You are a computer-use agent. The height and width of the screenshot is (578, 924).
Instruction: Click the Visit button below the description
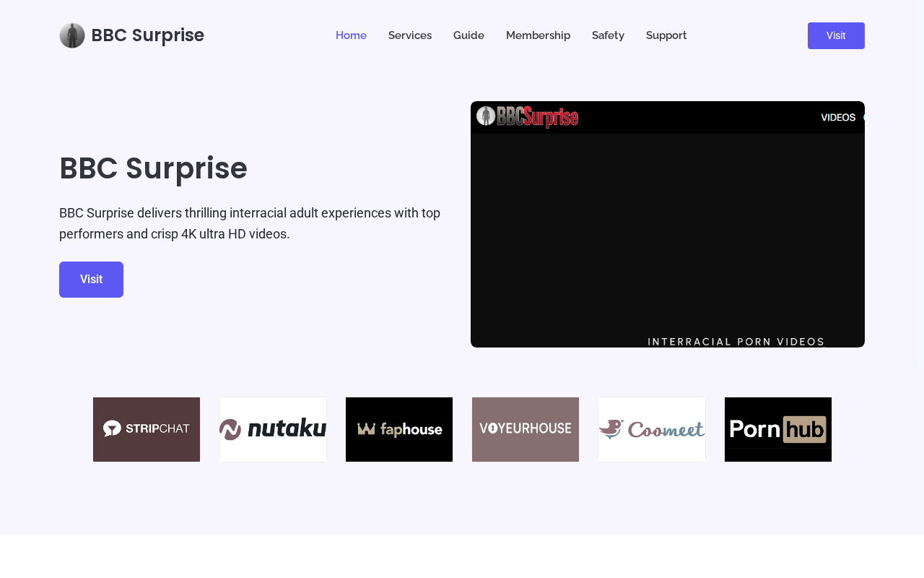tap(91, 280)
